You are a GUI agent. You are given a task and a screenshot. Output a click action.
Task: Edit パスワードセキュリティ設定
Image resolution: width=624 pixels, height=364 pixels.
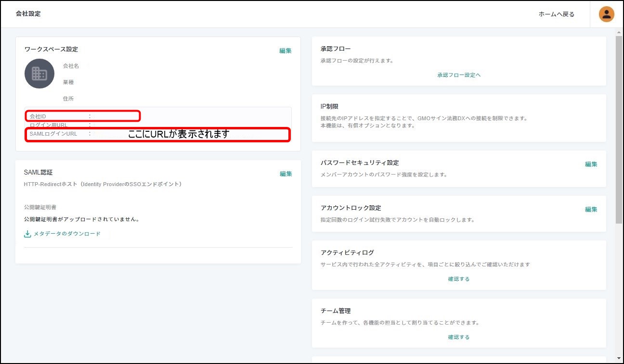[591, 164]
